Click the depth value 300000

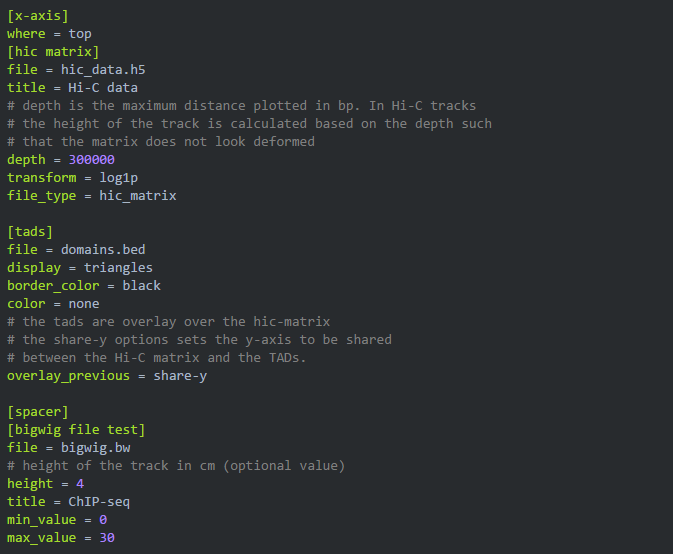click(x=91, y=160)
